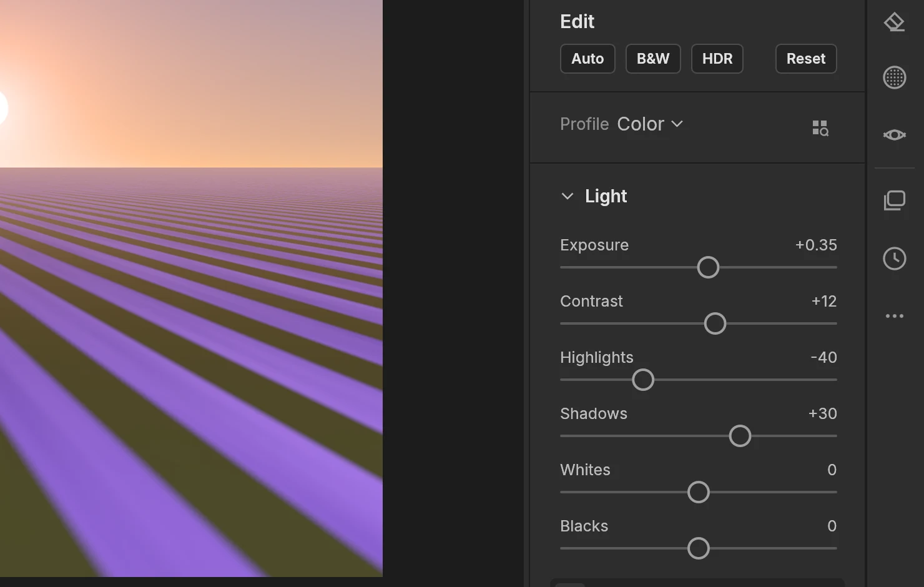Click the Exposure label

(594, 245)
